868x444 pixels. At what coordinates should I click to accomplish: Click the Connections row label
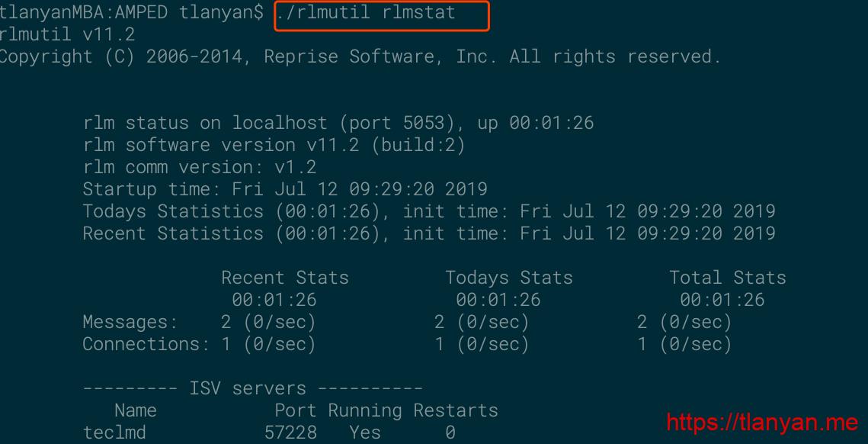(146, 344)
